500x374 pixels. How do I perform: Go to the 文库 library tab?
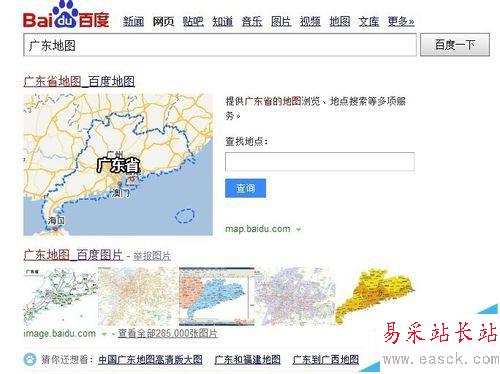point(369,22)
